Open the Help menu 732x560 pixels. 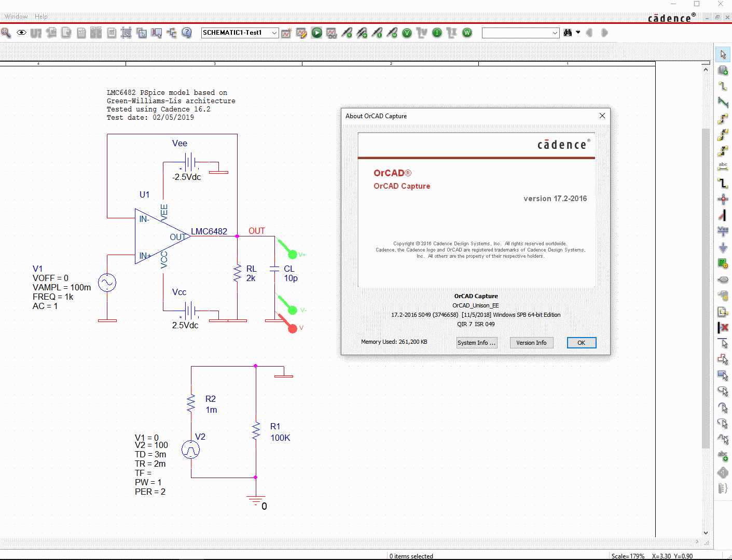pyautogui.click(x=41, y=17)
